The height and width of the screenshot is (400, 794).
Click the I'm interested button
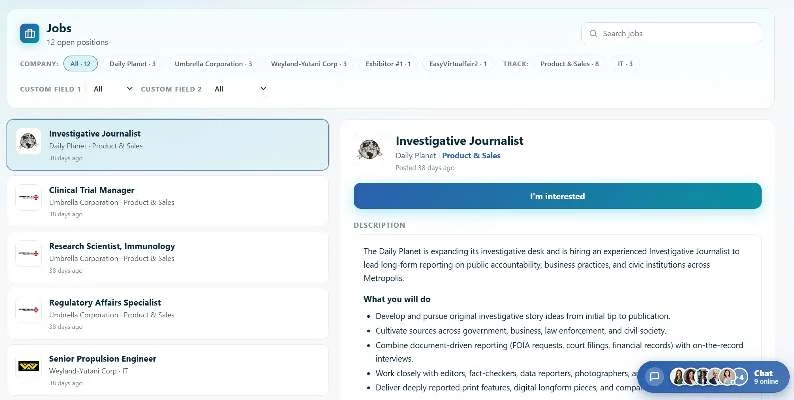pos(558,196)
